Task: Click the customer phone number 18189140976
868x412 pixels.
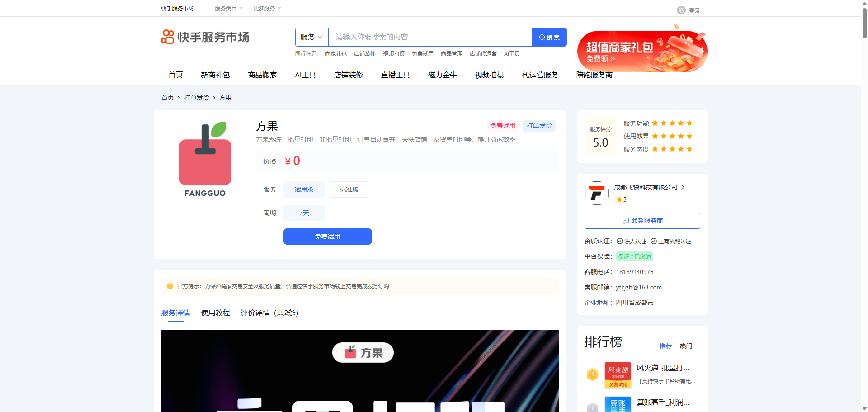Action: (x=635, y=272)
